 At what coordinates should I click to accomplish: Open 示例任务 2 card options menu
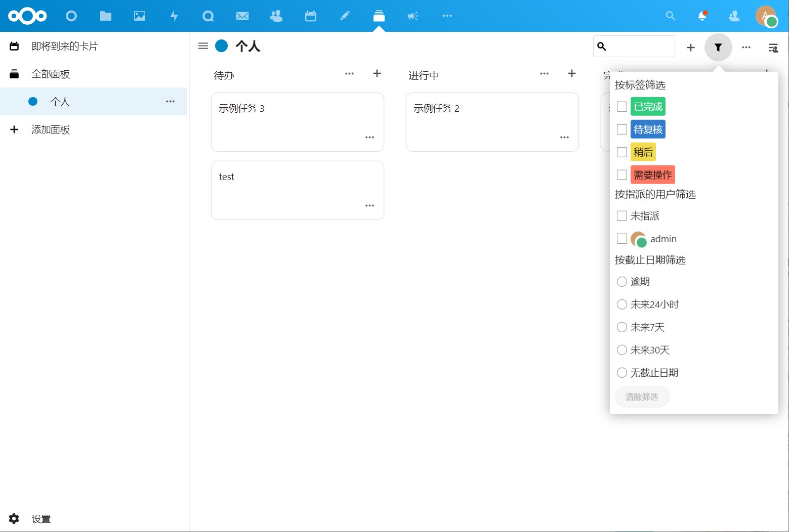tap(564, 138)
